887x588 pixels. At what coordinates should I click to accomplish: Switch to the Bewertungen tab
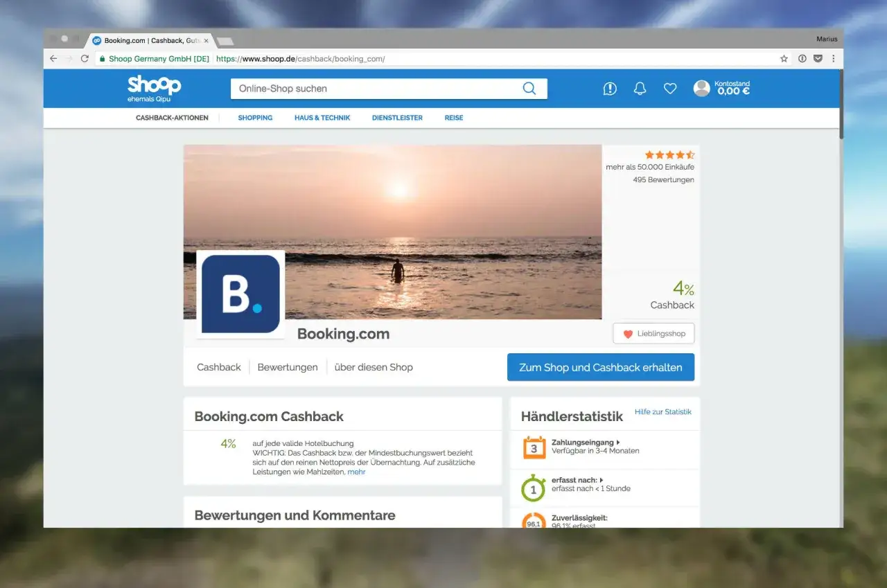(287, 367)
